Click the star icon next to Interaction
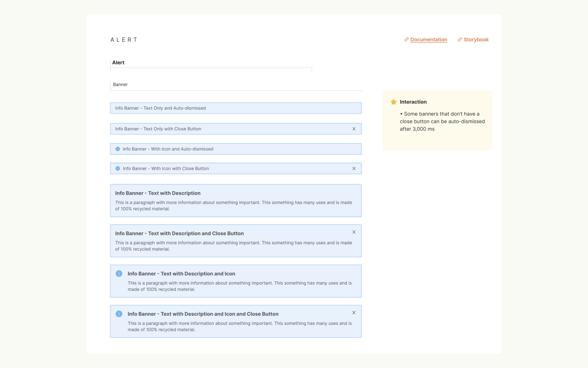This screenshot has width=588, height=368. (x=393, y=102)
